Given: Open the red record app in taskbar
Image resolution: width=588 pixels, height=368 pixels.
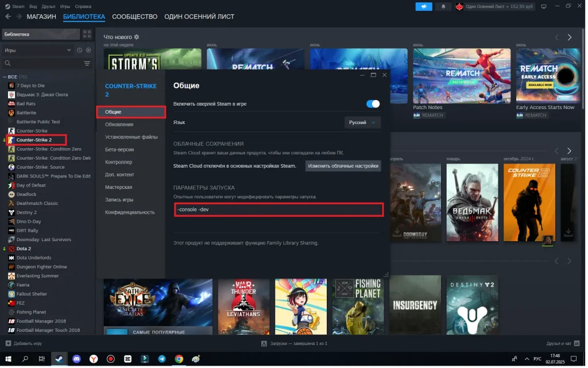Looking at the screenshot, I should coord(111,359).
